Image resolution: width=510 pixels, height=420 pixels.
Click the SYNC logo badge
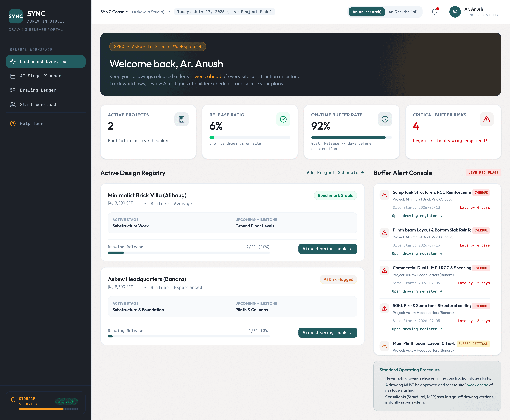[x=16, y=16]
